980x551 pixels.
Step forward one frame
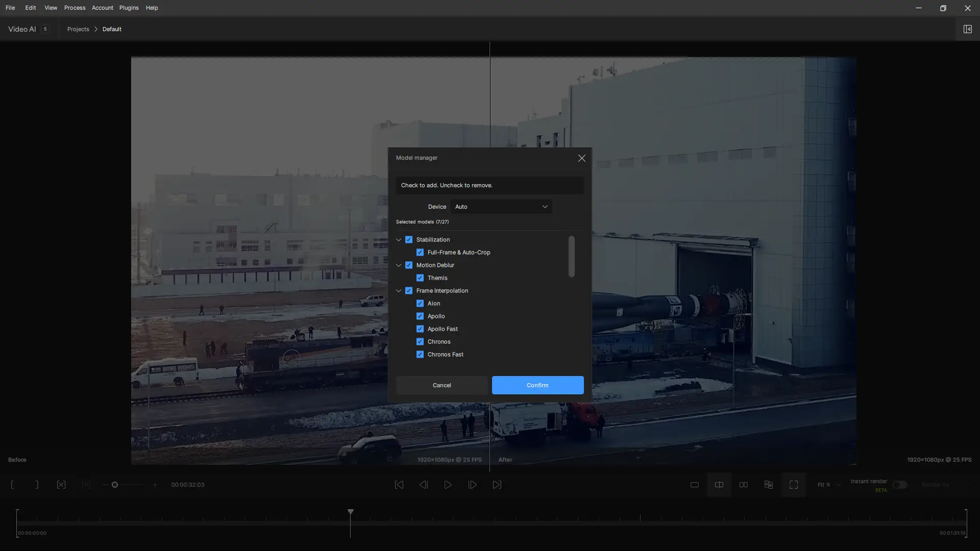click(x=473, y=485)
